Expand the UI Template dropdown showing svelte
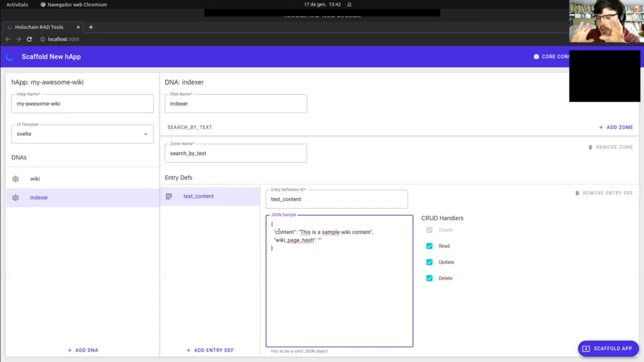The width and height of the screenshot is (644, 362). pyautogui.click(x=145, y=134)
